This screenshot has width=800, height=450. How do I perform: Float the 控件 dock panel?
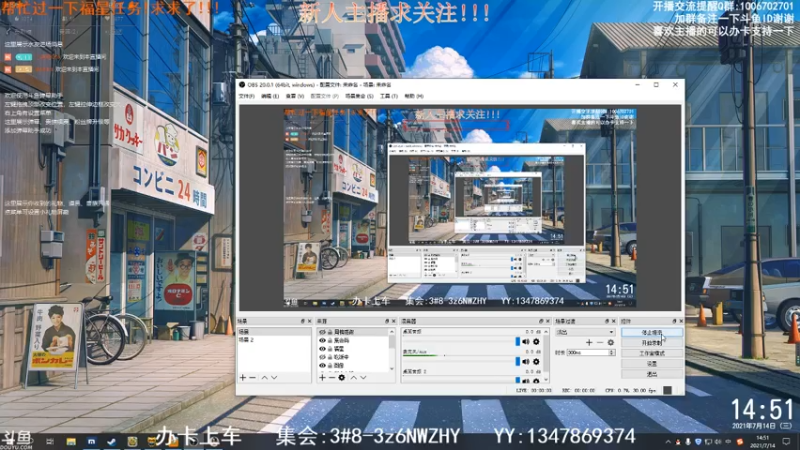[x=674, y=321]
